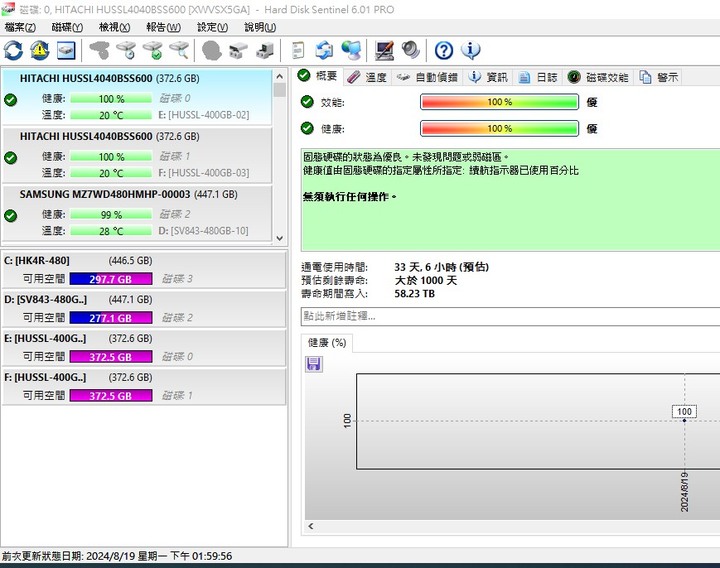Open the 檔案 menu
Viewport: 720px width, 568px height.
point(20,28)
